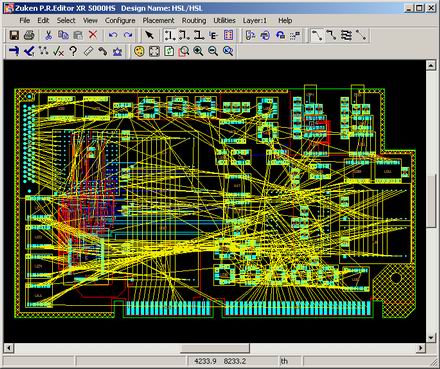This screenshot has width=440, height=369.
Task: Click the fit-to-frame view icon
Action: pyautogui.click(x=154, y=51)
